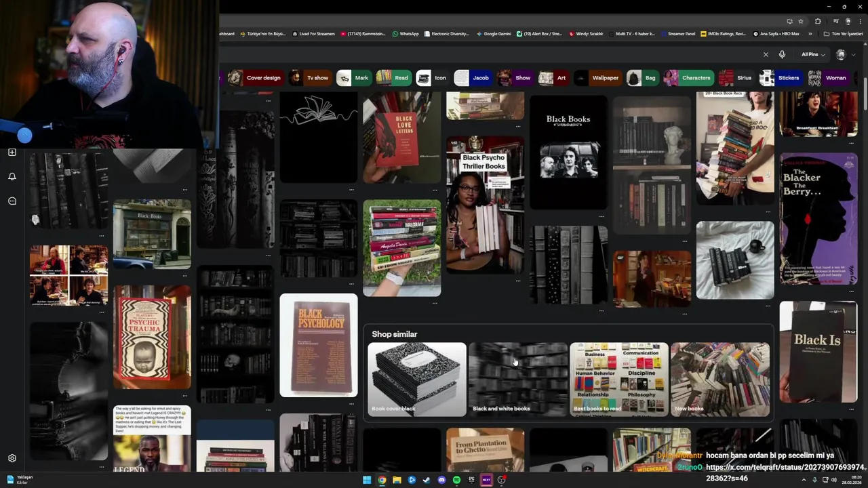This screenshot has width=868, height=488.
Task: Select the Sirius filter chip
Action: coord(736,78)
